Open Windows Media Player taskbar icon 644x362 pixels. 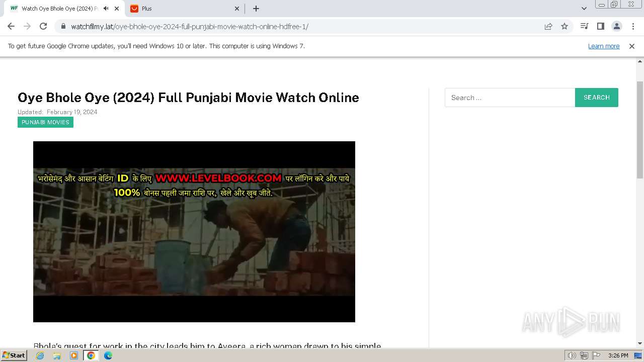coord(74,355)
